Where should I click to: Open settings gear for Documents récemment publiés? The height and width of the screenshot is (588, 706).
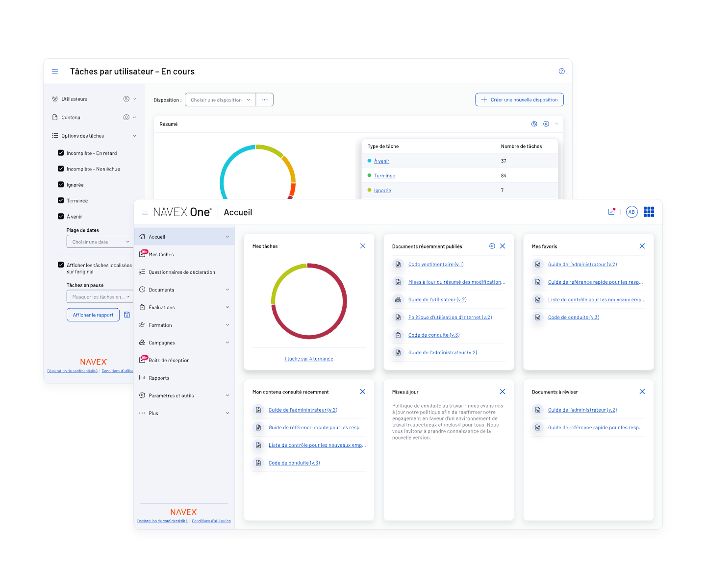click(492, 246)
